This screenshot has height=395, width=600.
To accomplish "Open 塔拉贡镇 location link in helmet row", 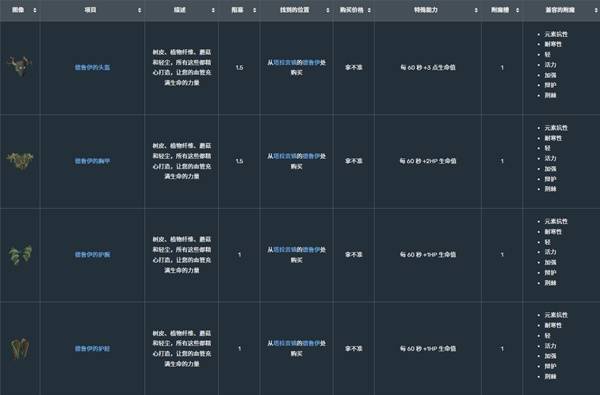I will 285,62.
